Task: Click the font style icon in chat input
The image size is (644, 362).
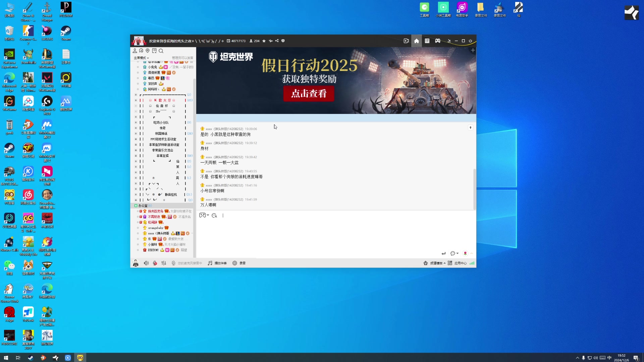Action: [214, 216]
